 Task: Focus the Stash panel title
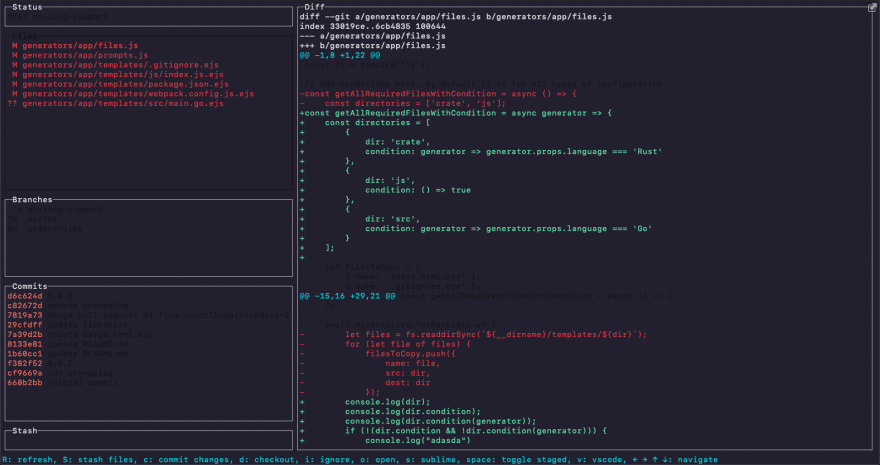[25, 431]
